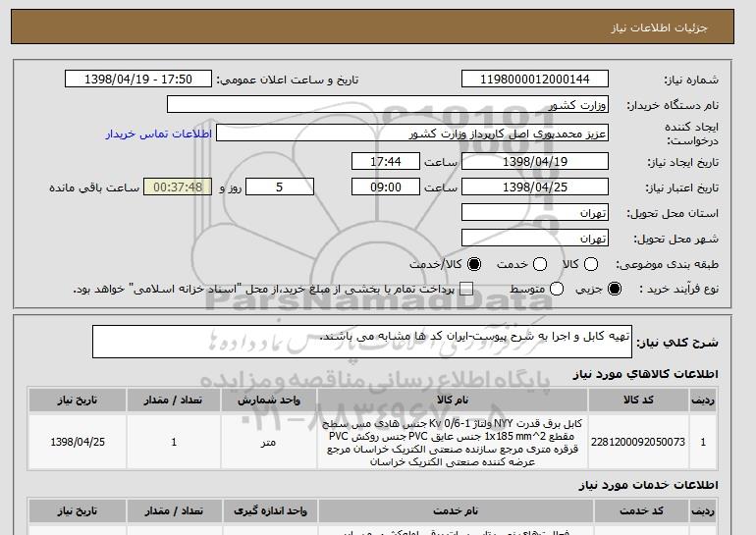Click the کابل برق قدرت NYY item description
The image size is (756, 535).
point(453,443)
